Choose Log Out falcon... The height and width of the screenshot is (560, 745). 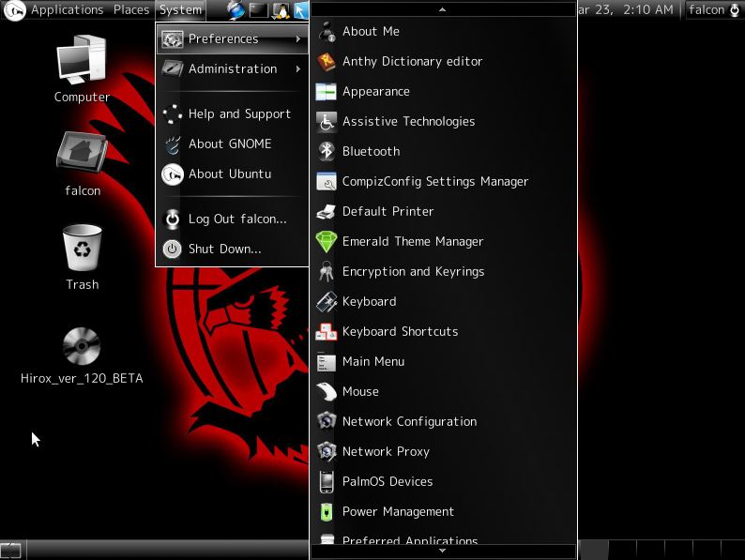(233, 219)
